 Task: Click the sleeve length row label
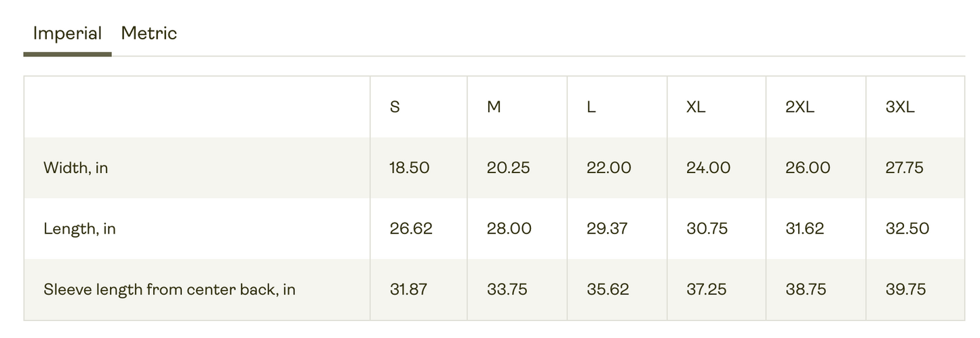click(x=170, y=289)
